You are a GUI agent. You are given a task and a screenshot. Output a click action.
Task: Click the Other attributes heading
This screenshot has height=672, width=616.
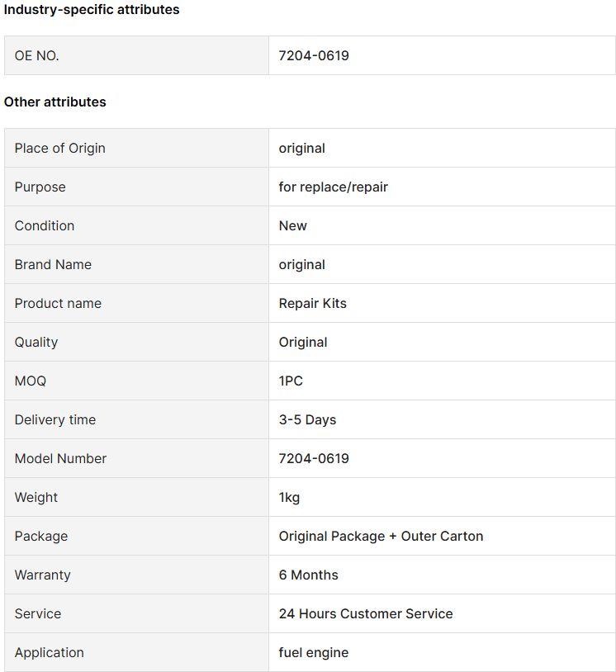click(x=54, y=102)
